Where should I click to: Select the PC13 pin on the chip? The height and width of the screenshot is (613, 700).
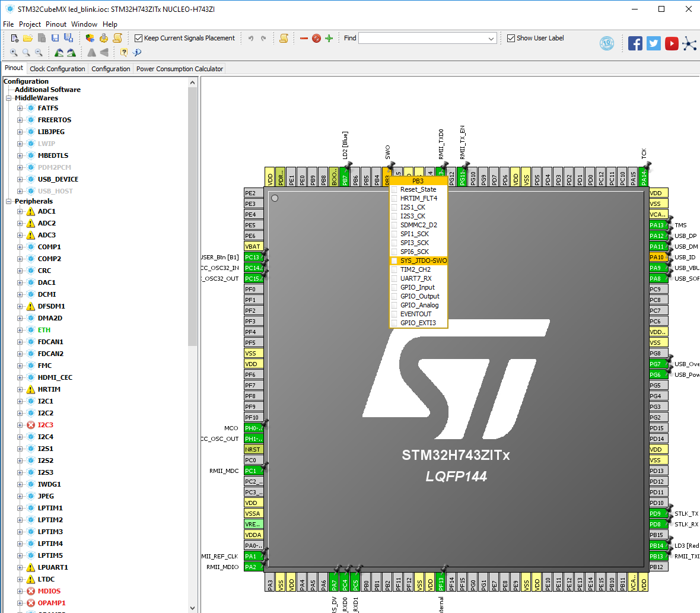pyautogui.click(x=253, y=257)
